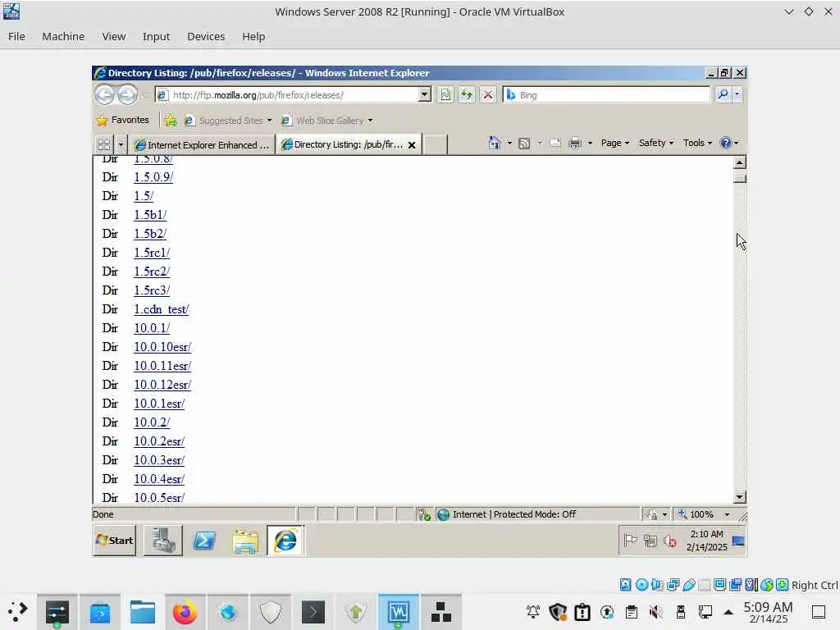Click the blue Help question icon

point(726,143)
